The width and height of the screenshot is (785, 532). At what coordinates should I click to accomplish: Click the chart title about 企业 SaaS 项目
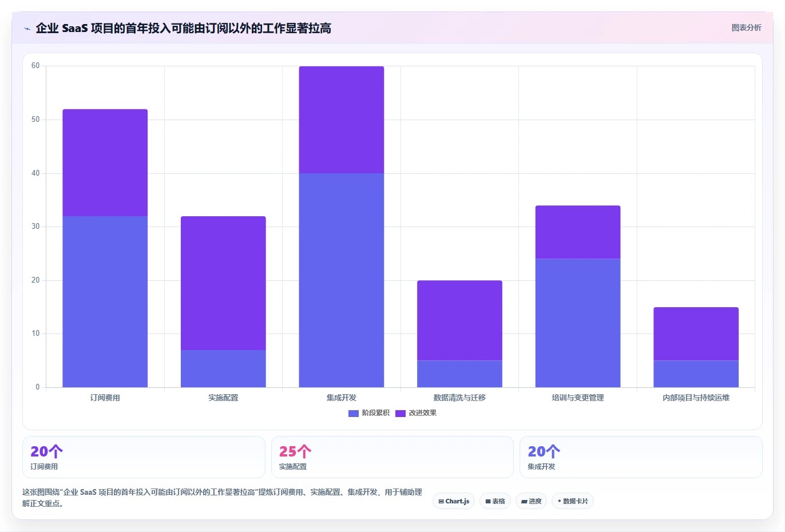pos(183,28)
